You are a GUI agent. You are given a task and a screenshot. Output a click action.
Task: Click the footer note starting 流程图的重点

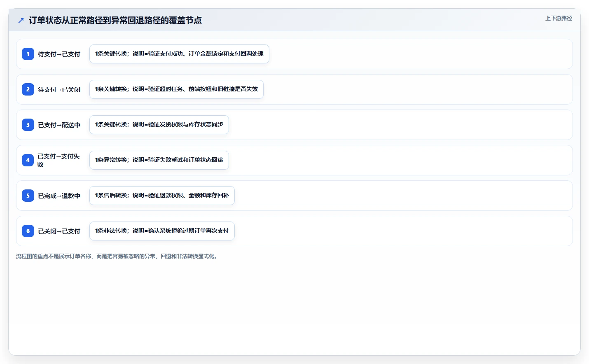(117, 256)
